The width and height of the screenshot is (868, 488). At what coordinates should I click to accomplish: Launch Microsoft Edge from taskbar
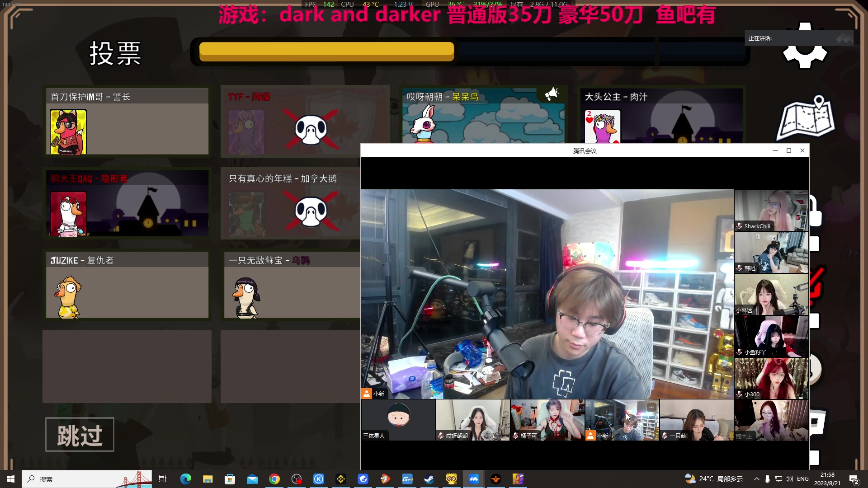(185, 479)
